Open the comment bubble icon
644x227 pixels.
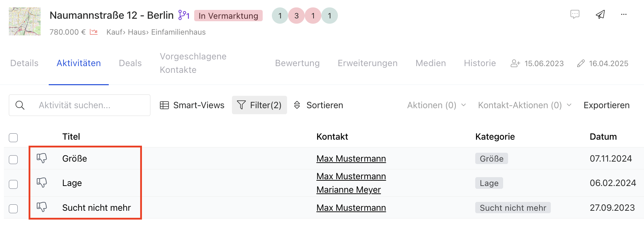pos(575,14)
